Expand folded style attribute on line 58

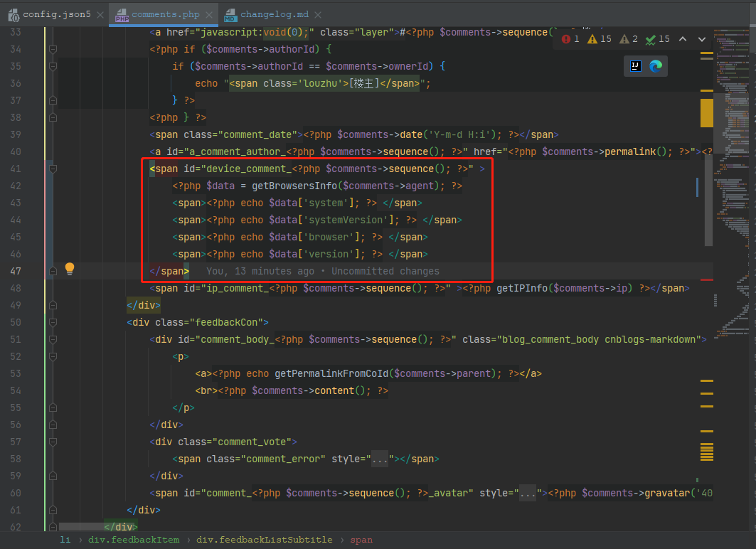380,459
